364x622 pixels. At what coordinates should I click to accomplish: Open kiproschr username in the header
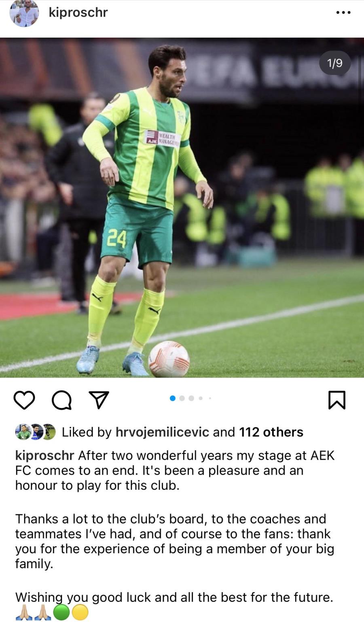click(78, 12)
